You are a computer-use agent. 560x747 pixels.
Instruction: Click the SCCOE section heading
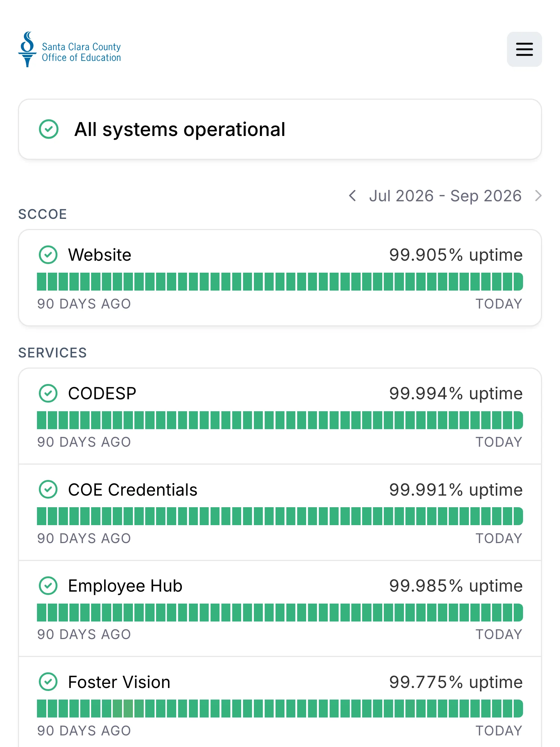[43, 214]
